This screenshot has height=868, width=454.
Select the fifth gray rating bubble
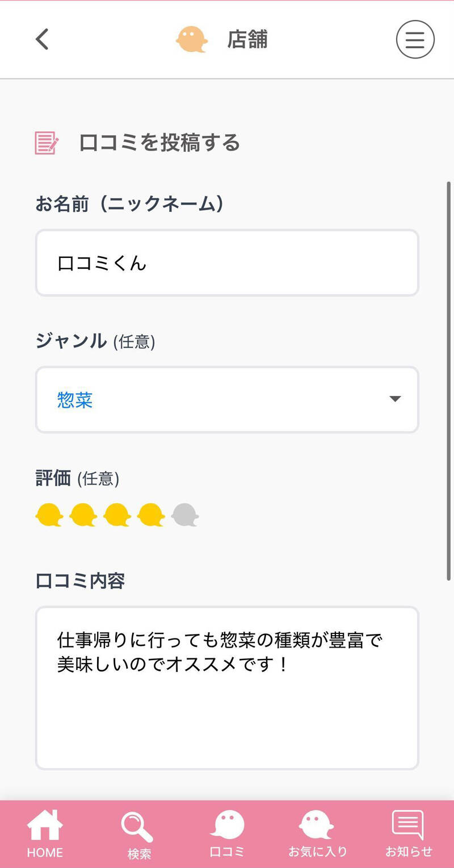tap(185, 515)
